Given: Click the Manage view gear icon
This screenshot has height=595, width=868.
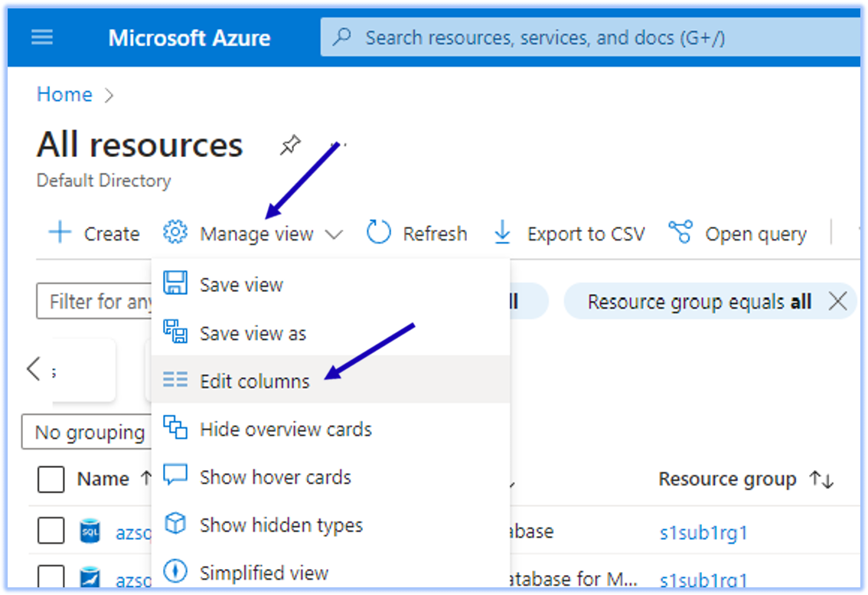Looking at the screenshot, I should pyautogui.click(x=175, y=233).
